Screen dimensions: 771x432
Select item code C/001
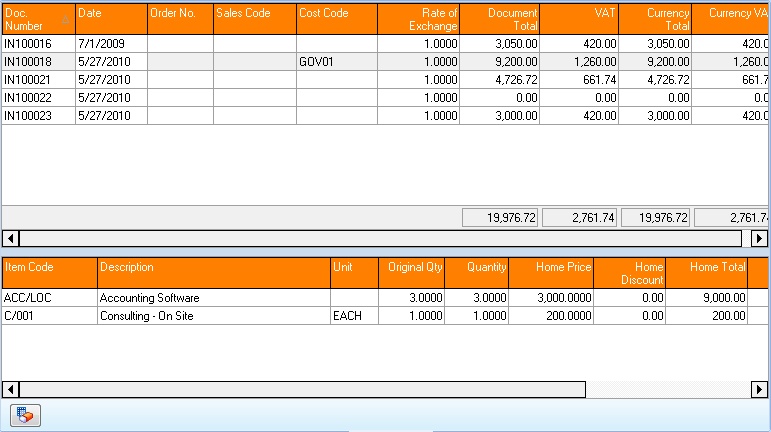(x=19, y=316)
